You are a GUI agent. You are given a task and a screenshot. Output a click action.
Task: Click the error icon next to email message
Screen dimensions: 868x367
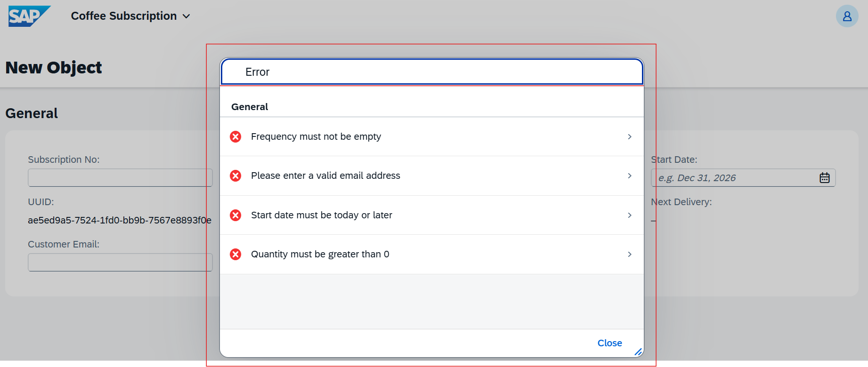pos(235,176)
